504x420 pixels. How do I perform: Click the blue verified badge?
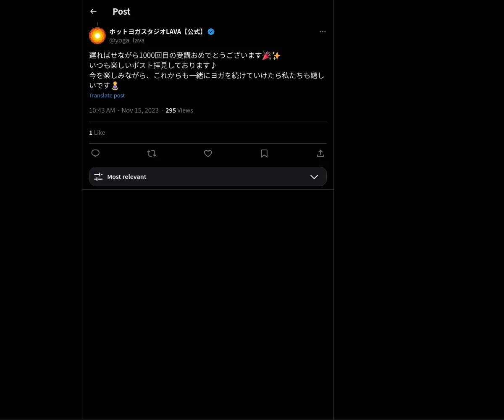click(x=211, y=31)
